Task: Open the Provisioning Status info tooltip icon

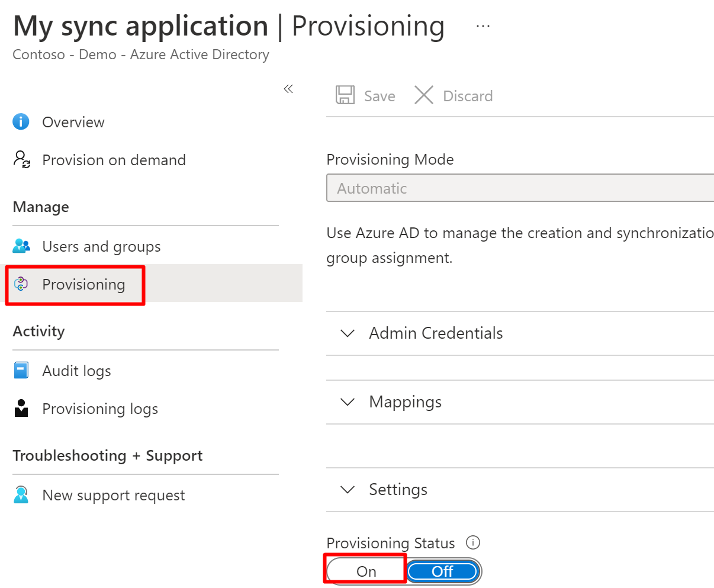Action: pyautogui.click(x=472, y=542)
